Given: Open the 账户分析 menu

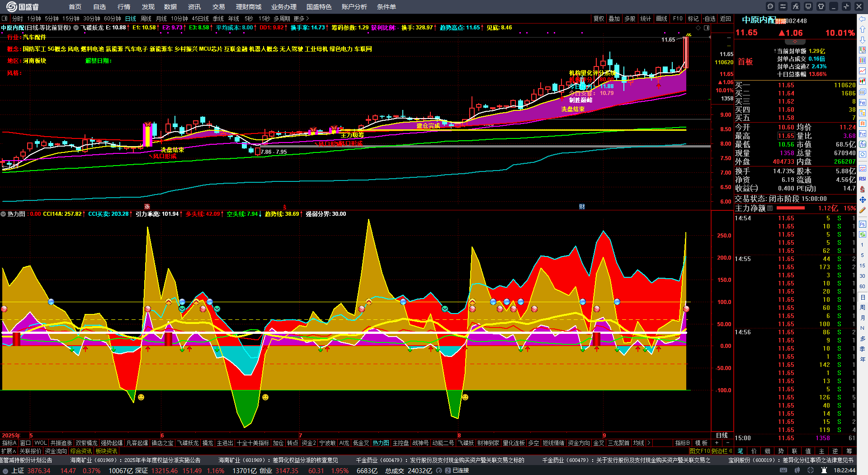Looking at the screenshot, I should (x=354, y=7).
